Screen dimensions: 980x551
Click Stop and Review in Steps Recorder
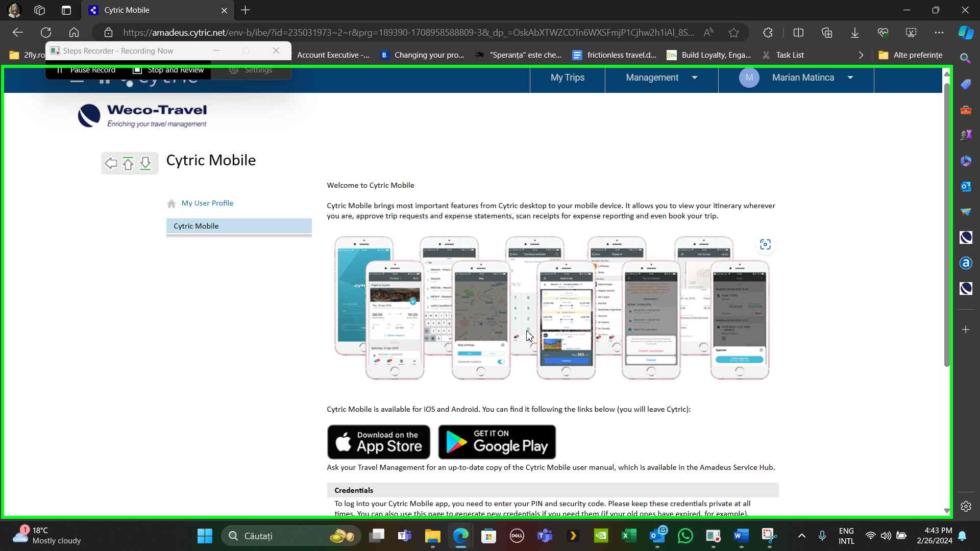168,70
